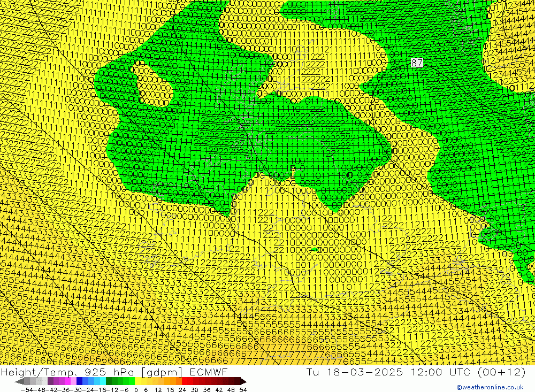Click the legend value label '-54'
This screenshot has height=392, width=535.
pos(27,390)
